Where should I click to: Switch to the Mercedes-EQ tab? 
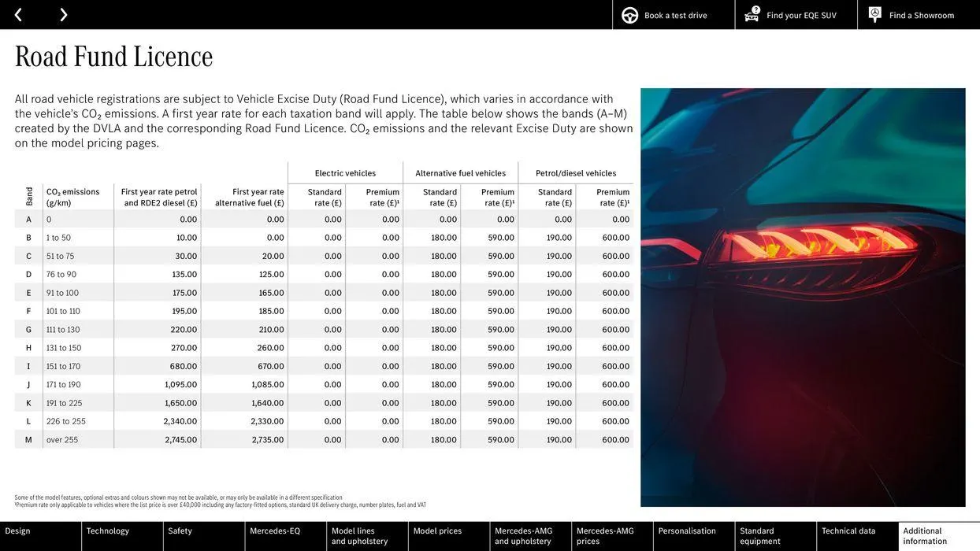coord(286,536)
